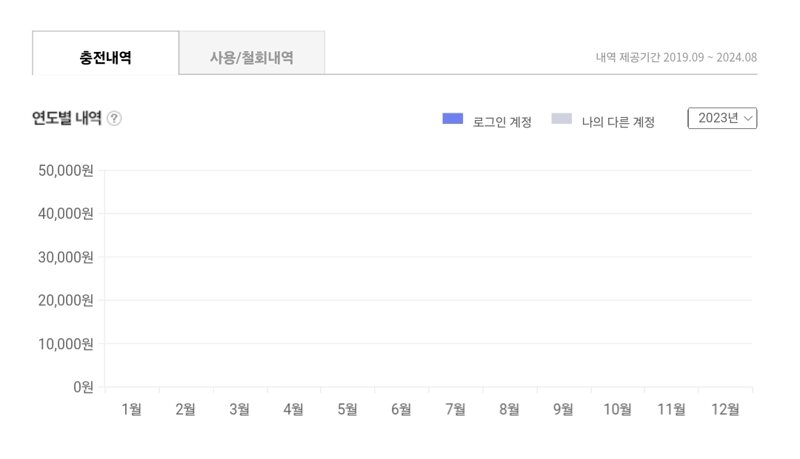Click the dropdown chevron in the year selector
This screenshot has height=459, width=800.
(748, 118)
